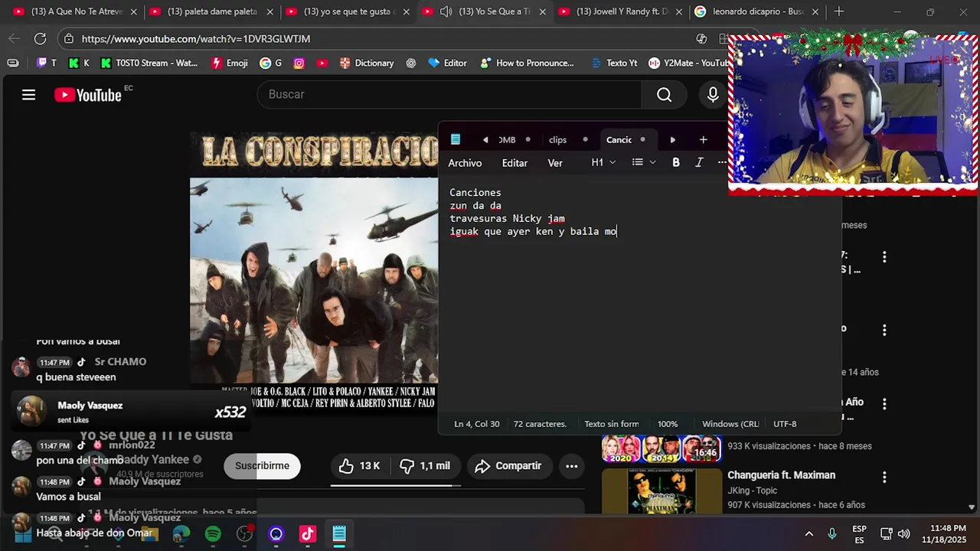Dislike the video showing 1,1 mil
Screen dimensions: 980x551
point(426,466)
